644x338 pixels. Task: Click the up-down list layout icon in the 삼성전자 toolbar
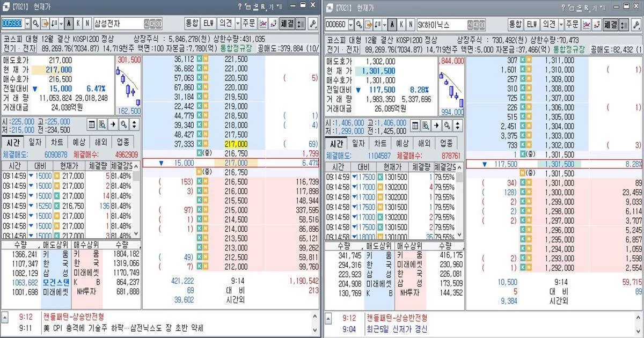300,24
